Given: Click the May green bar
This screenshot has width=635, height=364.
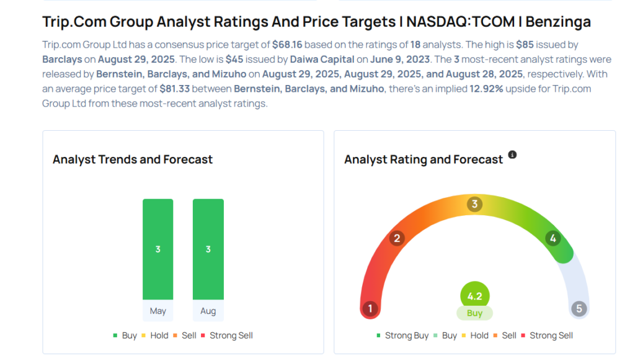Looking at the screenshot, I should 158,249.
